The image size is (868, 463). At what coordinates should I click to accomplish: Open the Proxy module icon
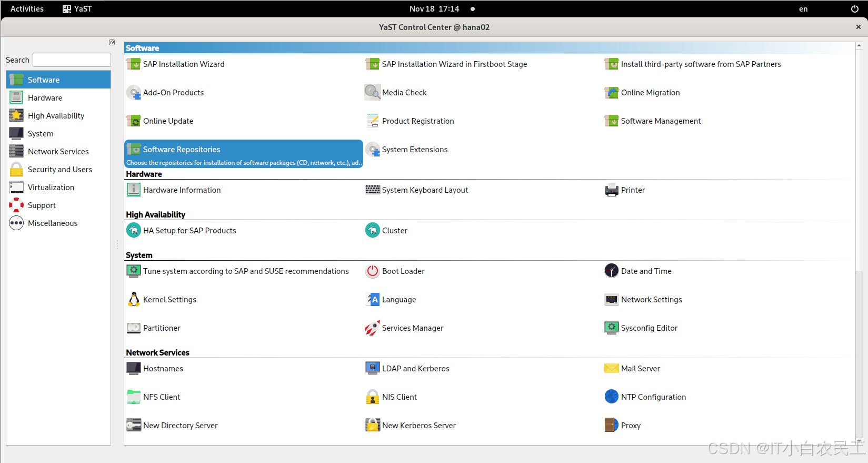(612, 426)
